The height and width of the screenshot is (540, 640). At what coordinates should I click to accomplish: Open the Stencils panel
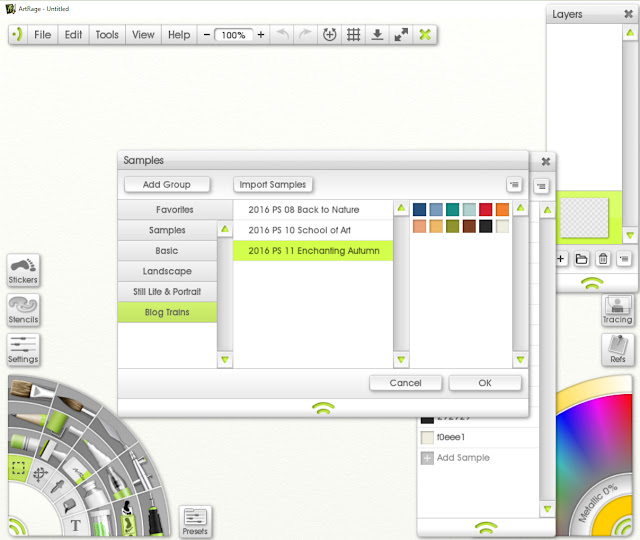pos(23,310)
